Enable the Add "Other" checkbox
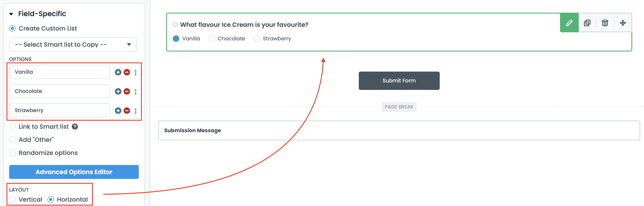This screenshot has width=644, height=206. point(12,140)
